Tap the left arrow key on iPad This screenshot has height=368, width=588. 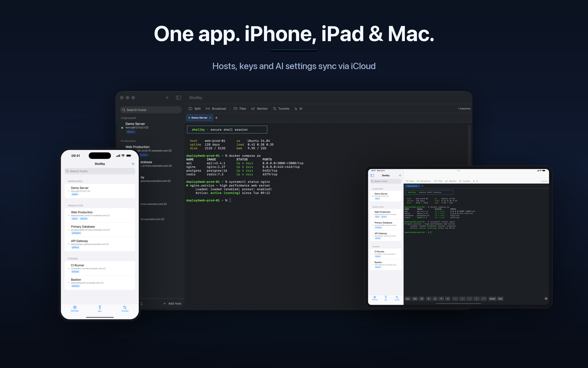tap(429, 299)
